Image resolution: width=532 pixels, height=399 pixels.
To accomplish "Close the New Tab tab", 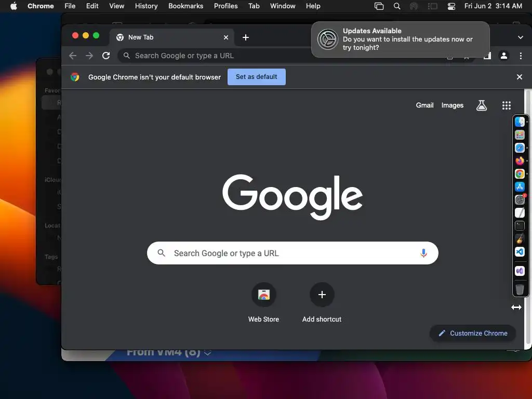I will click(x=226, y=37).
